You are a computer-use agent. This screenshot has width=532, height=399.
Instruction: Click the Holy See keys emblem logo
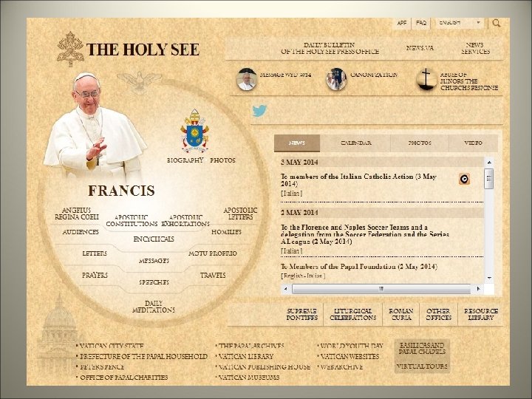point(70,50)
